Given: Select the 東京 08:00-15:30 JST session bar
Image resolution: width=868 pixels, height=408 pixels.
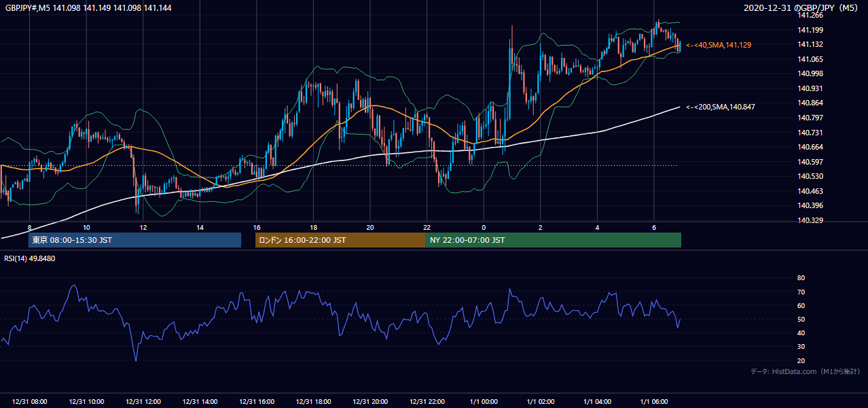Looking at the screenshot, I should pyautogui.click(x=134, y=240).
